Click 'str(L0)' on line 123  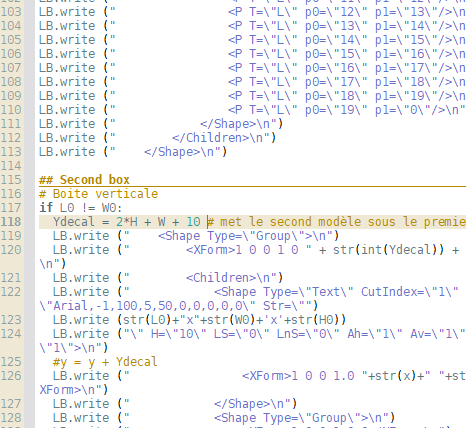pyautogui.click(x=147, y=320)
